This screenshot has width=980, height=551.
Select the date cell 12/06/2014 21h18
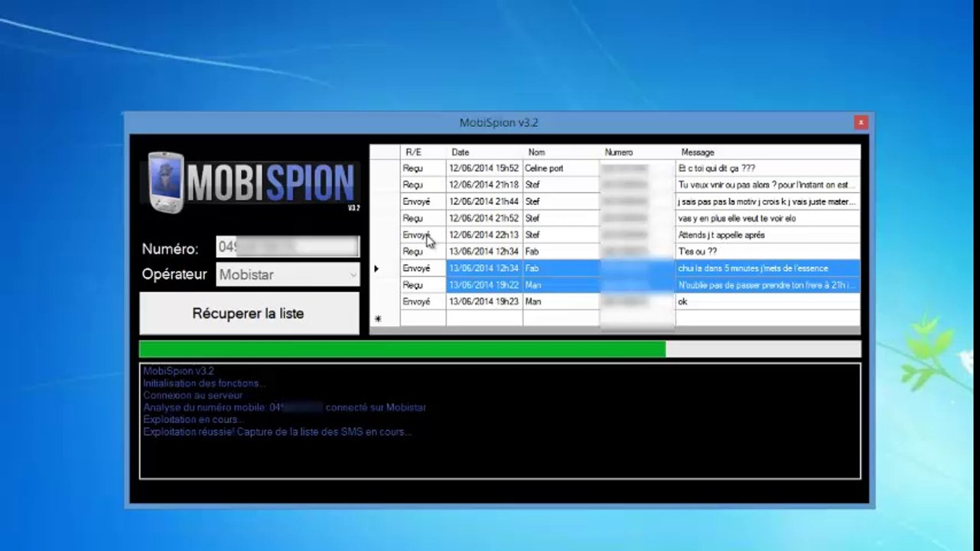point(484,185)
